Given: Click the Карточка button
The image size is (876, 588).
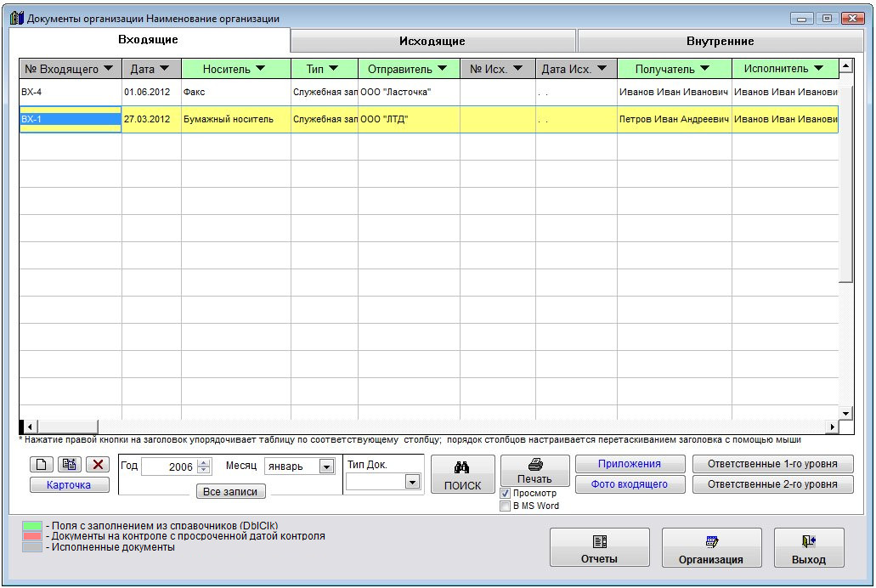Looking at the screenshot, I should click(x=69, y=485).
